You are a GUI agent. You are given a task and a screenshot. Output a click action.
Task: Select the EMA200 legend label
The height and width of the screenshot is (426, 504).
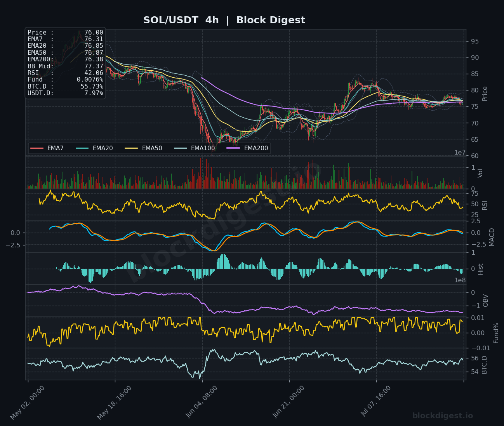[256, 148]
